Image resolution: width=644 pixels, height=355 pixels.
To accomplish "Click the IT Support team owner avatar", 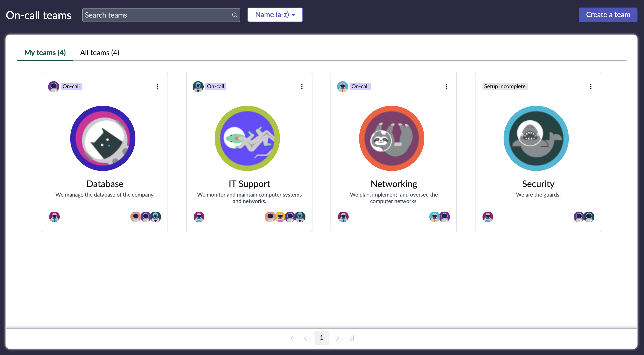I will click(199, 217).
